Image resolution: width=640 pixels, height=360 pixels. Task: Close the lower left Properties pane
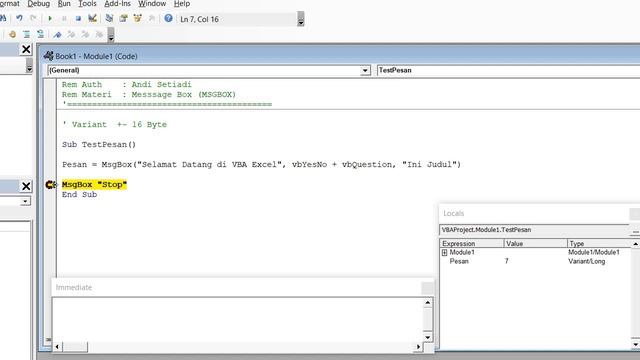coord(26,186)
